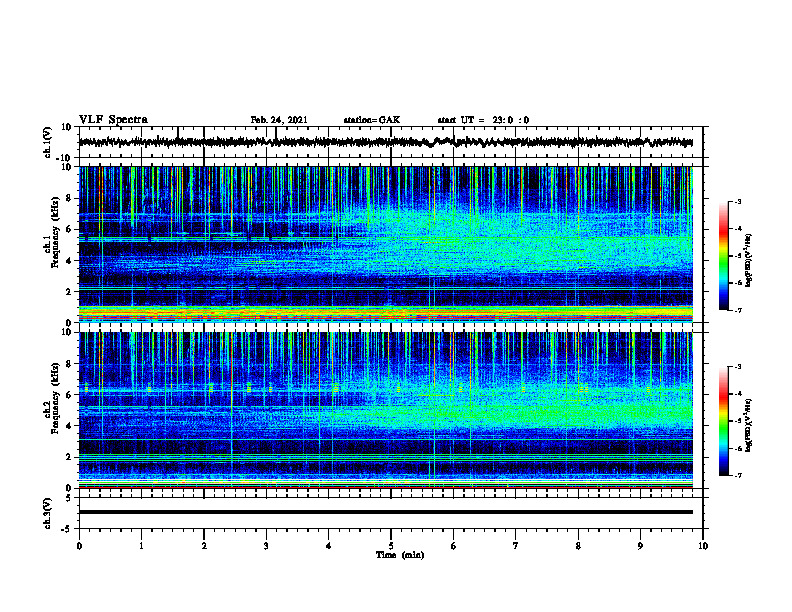Click the "Time (min)" x-axis label
Image resolution: width=792 pixels, height=612 pixels.
[x=400, y=555]
